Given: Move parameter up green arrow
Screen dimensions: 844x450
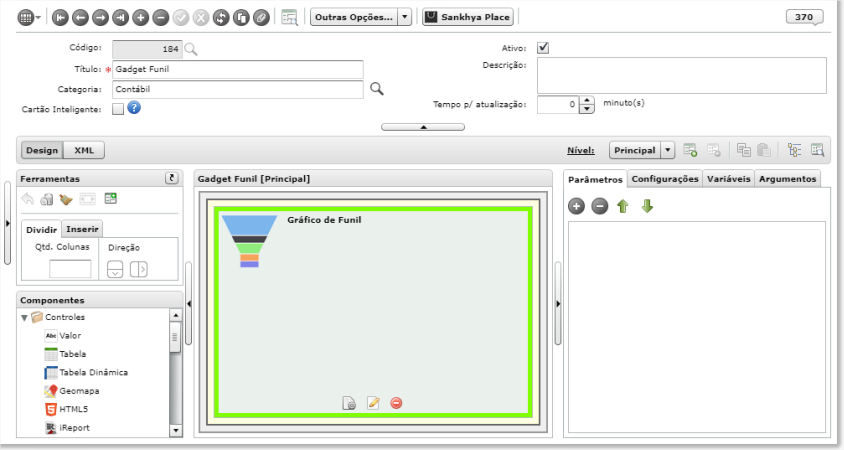Looking at the screenshot, I should [623, 206].
